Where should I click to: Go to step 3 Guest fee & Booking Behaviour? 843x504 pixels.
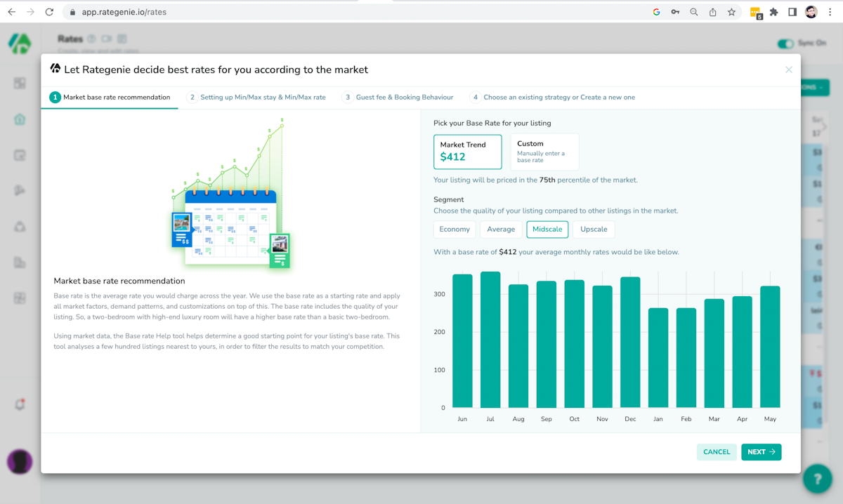click(398, 98)
